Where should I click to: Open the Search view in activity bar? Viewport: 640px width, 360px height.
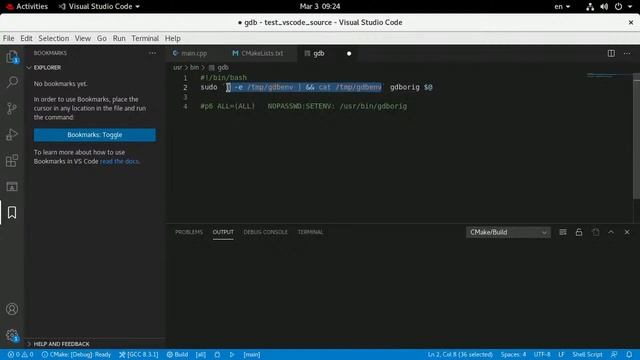[x=12, y=82]
